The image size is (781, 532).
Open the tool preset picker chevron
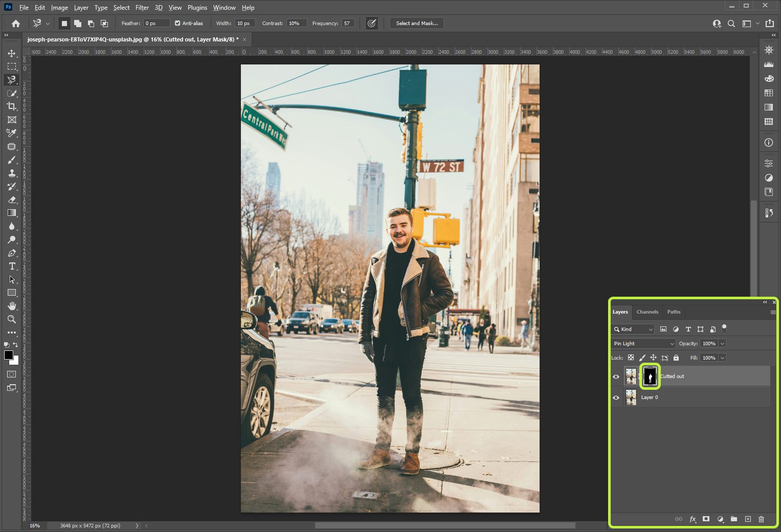(48, 24)
